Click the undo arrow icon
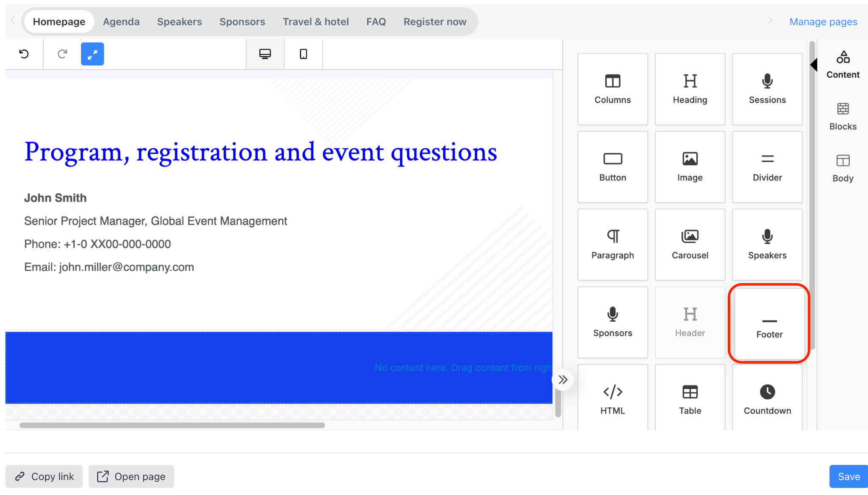 (24, 54)
